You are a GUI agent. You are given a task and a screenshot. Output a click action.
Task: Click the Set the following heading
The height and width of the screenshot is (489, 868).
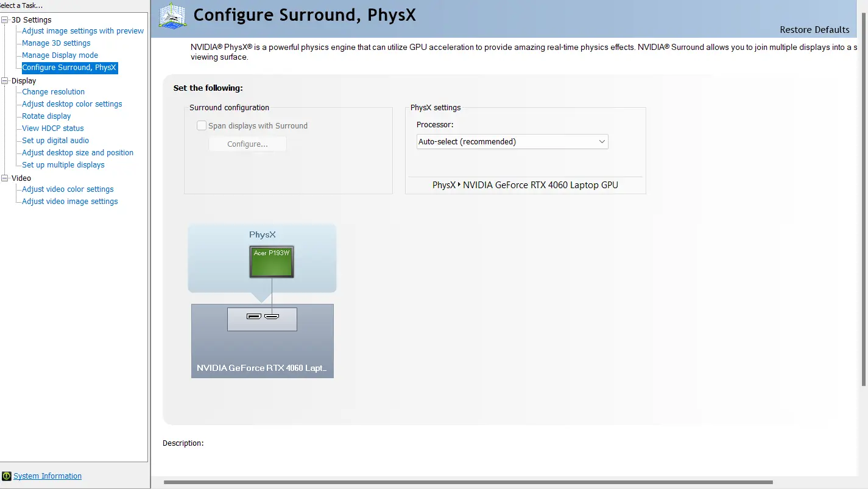[208, 88]
